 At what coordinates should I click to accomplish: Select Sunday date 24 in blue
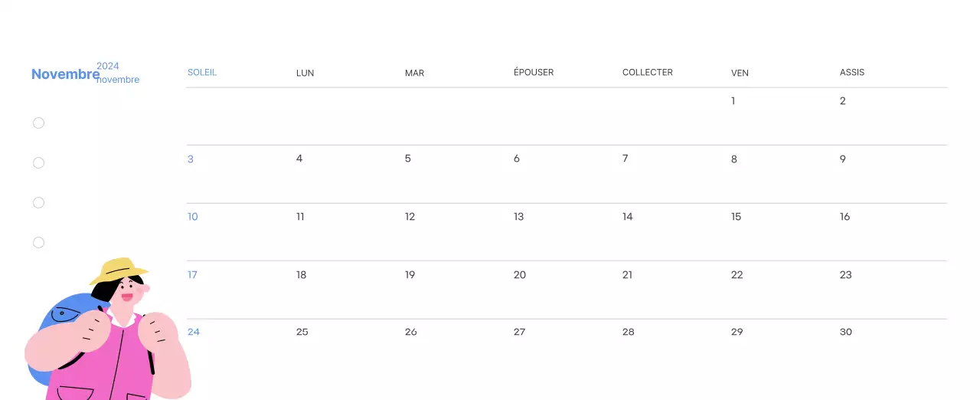pos(194,332)
